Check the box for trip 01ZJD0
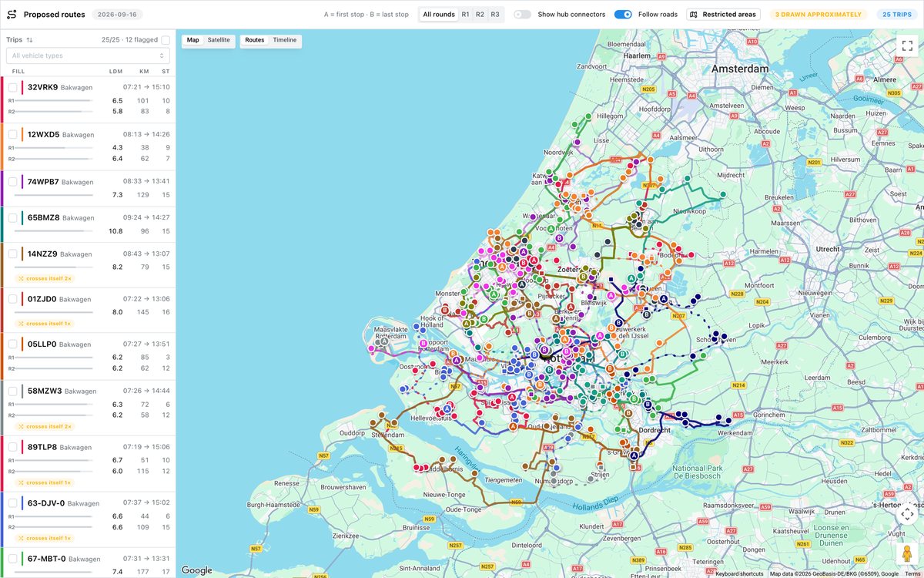Viewport: 924px width, 578px height. [x=12, y=299]
